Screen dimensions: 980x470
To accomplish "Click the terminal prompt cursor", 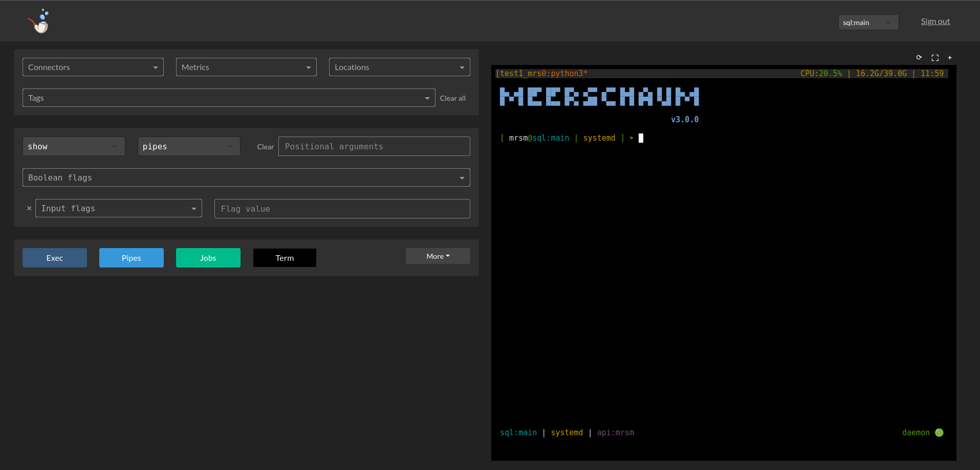I will (641, 138).
